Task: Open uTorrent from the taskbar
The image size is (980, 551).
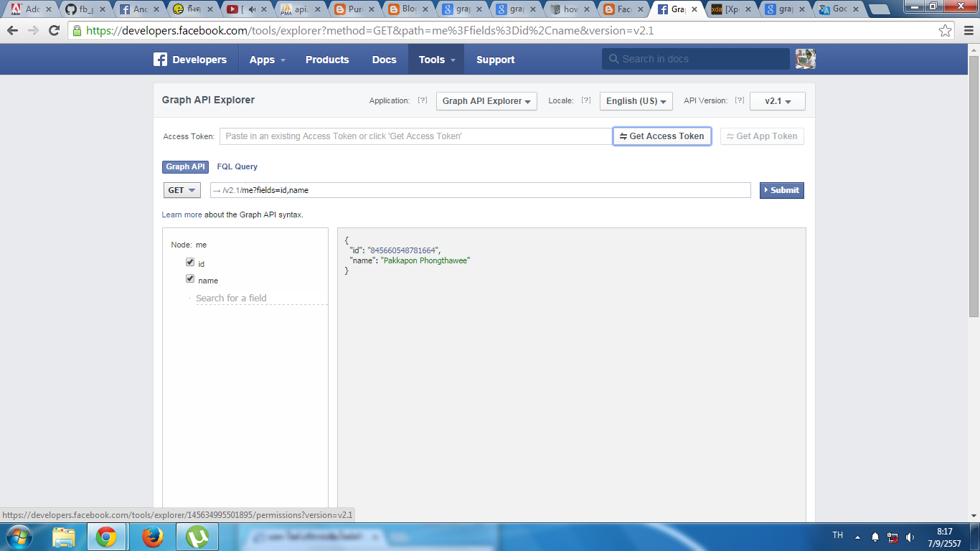Action: click(197, 537)
